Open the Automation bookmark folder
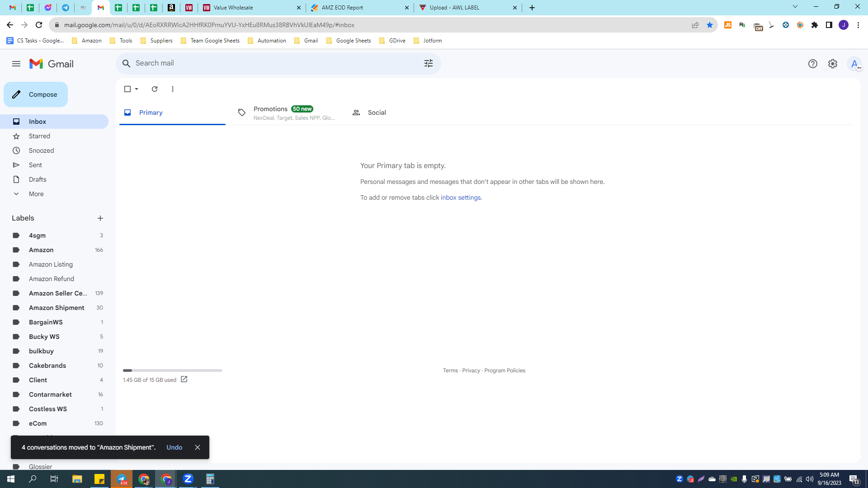The image size is (868, 488). tap(267, 41)
